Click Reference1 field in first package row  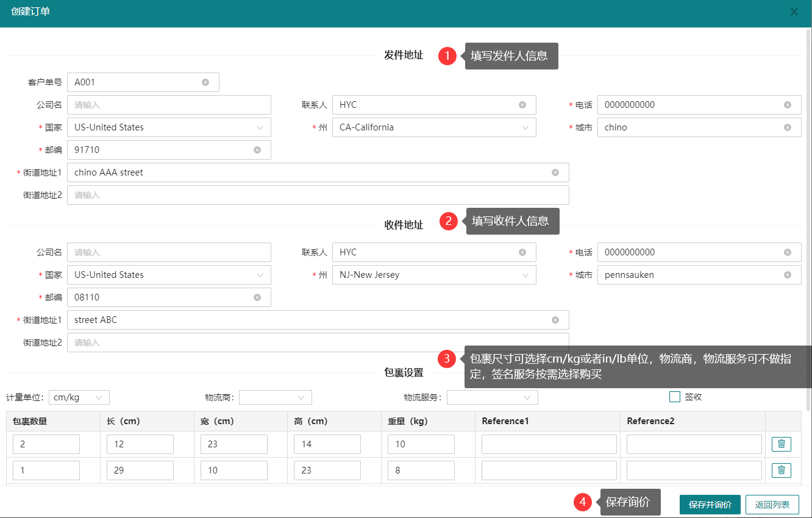[549, 444]
